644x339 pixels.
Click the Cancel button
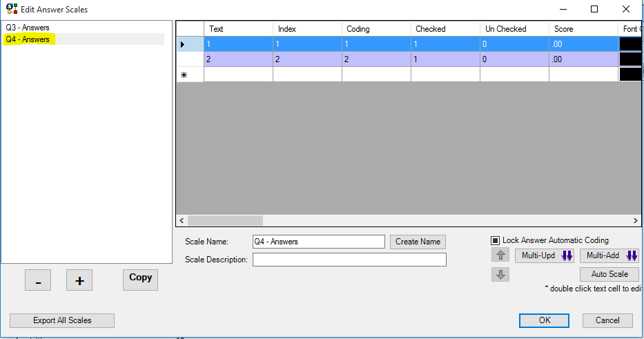pyautogui.click(x=607, y=320)
